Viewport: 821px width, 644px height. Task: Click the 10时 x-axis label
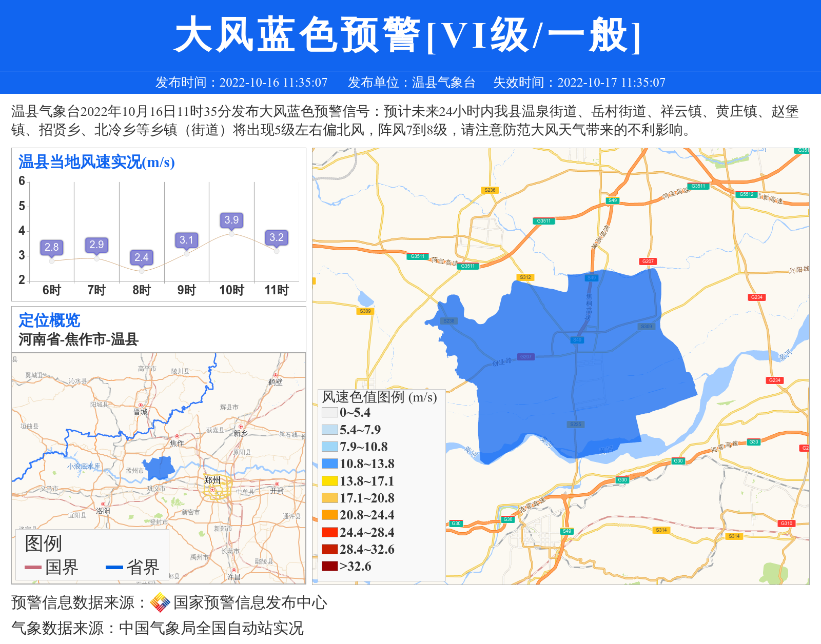pyautogui.click(x=231, y=290)
